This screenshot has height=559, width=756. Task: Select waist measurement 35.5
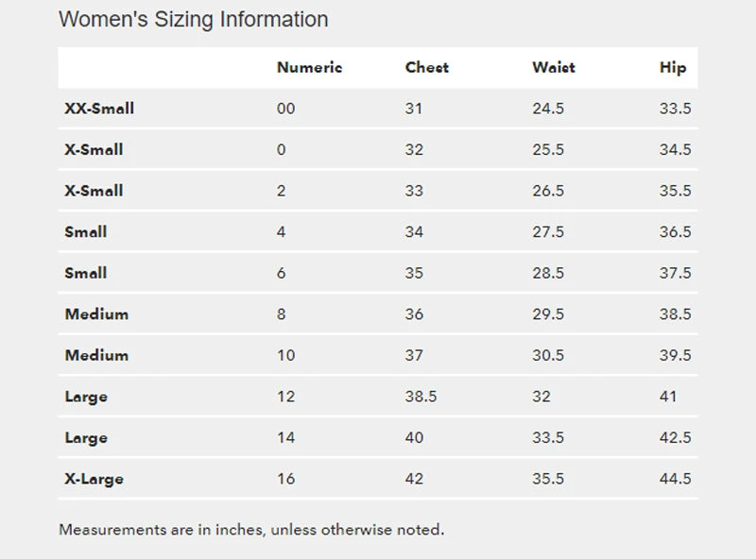pyautogui.click(x=548, y=479)
